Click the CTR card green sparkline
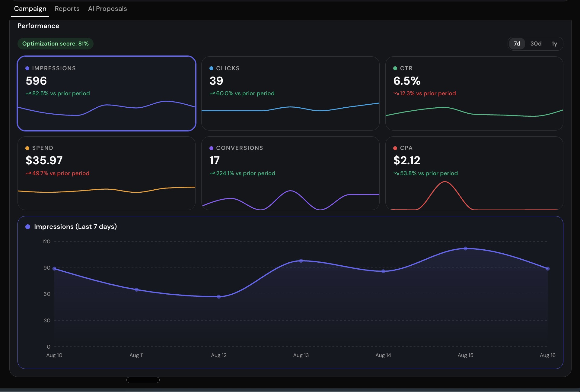Screen dimensions: 580x392 (474, 112)
